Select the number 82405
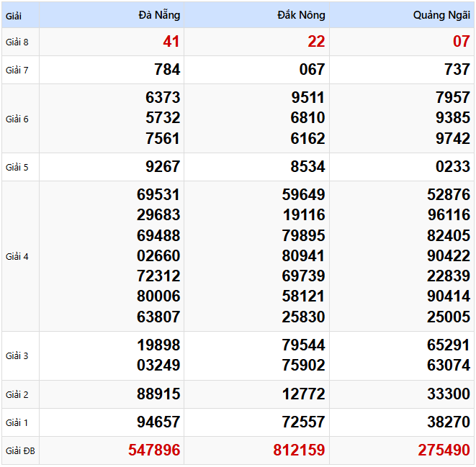This screenshot has width=476, height=467. coord(449,235)
